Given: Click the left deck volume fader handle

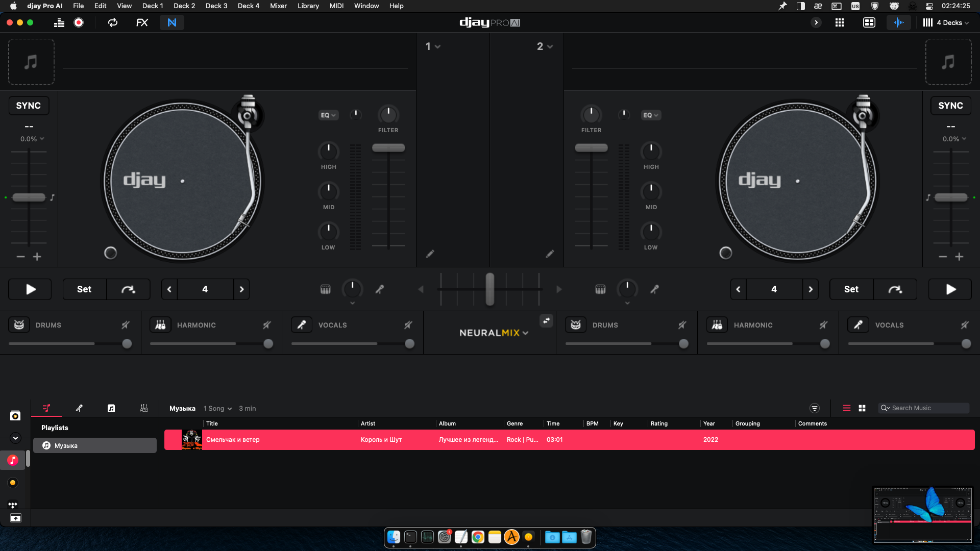Looking at the screenshot, I should [388, 148].
